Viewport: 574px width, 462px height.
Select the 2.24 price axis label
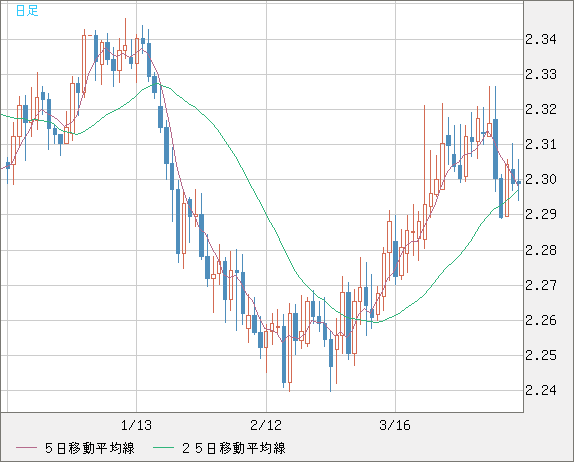pyautogui.click(x=541, y=390)
